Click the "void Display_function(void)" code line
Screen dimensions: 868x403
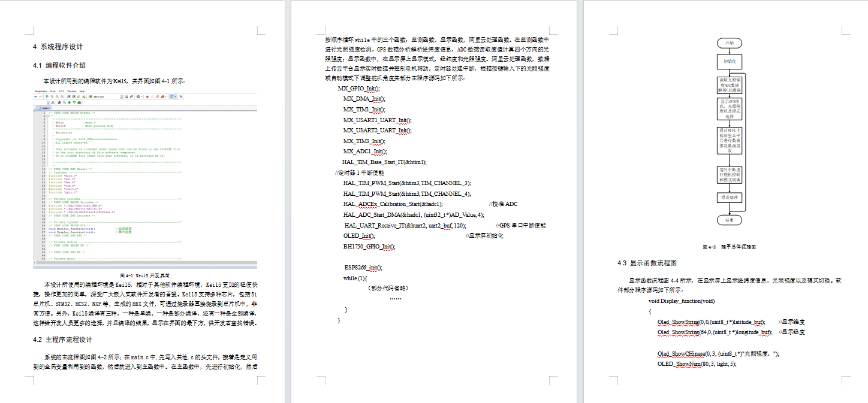pos(682,301)
